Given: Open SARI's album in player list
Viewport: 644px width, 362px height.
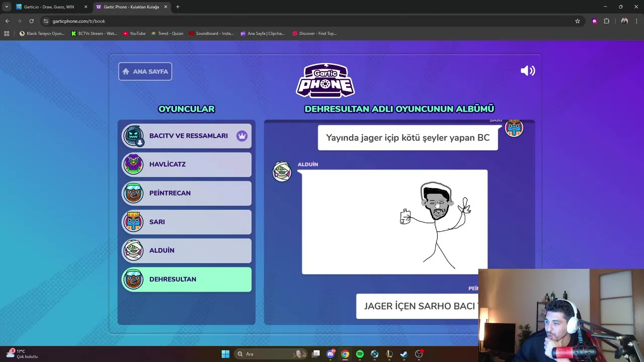Looking at the screenshot, I should click(187, 222).
